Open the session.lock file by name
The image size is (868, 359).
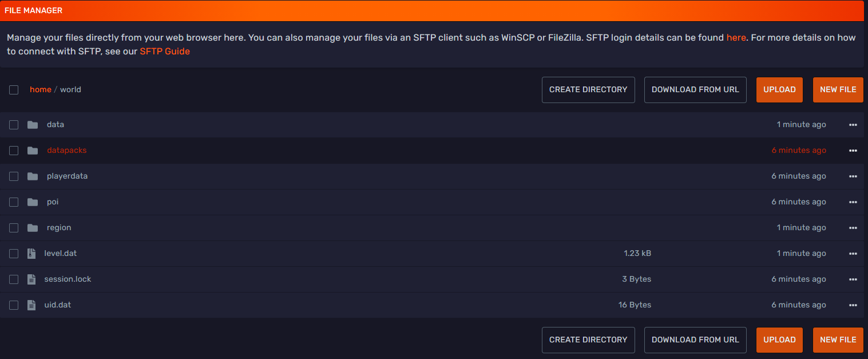(68, 279)
